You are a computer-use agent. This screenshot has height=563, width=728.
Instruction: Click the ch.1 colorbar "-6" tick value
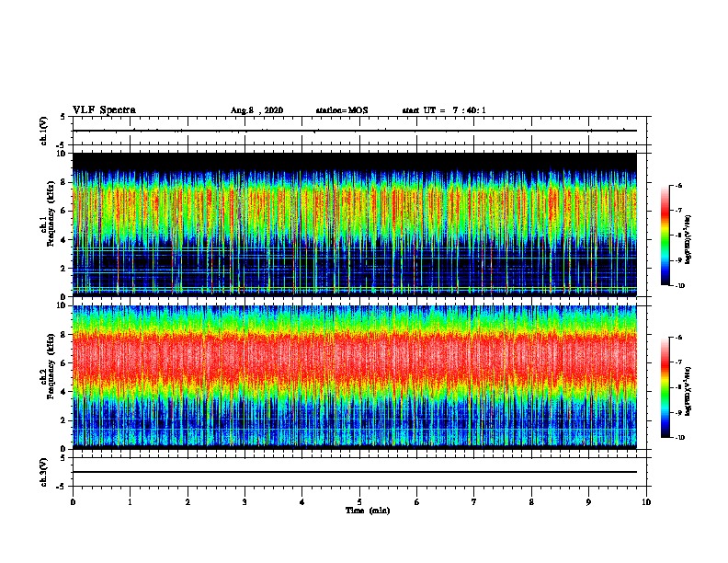click(x=678, y=185)
